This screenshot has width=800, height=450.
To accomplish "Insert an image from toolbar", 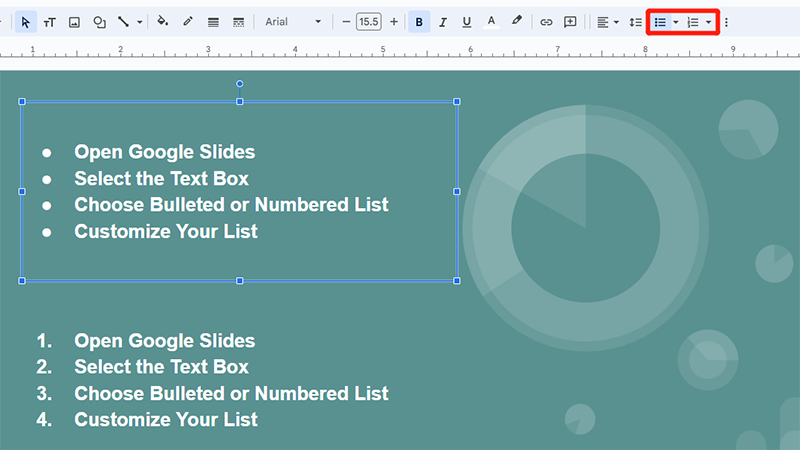I will pos(74,22).
